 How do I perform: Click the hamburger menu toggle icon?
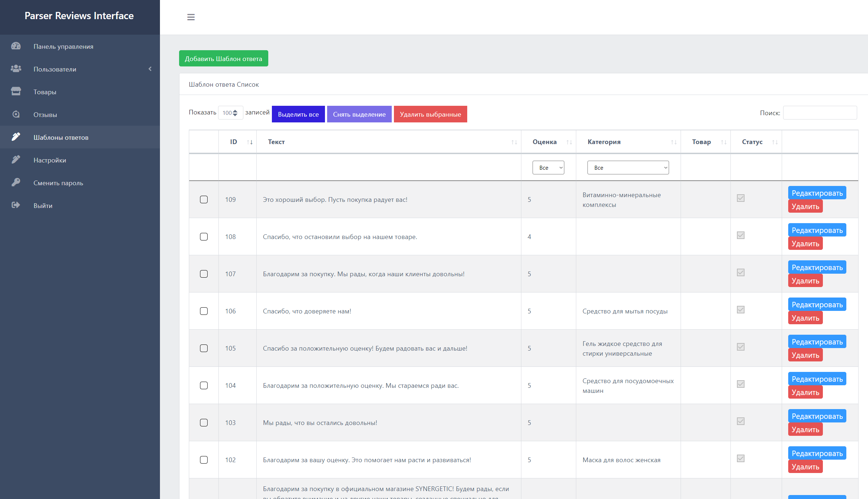pyautogui.click(x=191, y=17)
